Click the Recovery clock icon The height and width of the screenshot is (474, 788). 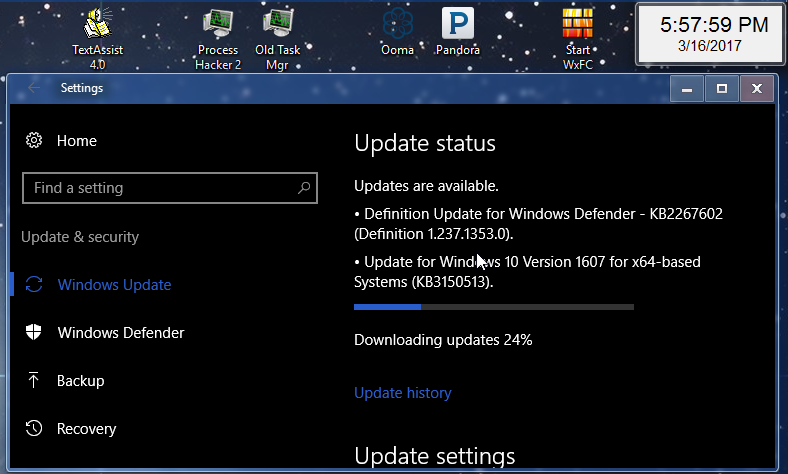tap(34, 429)
